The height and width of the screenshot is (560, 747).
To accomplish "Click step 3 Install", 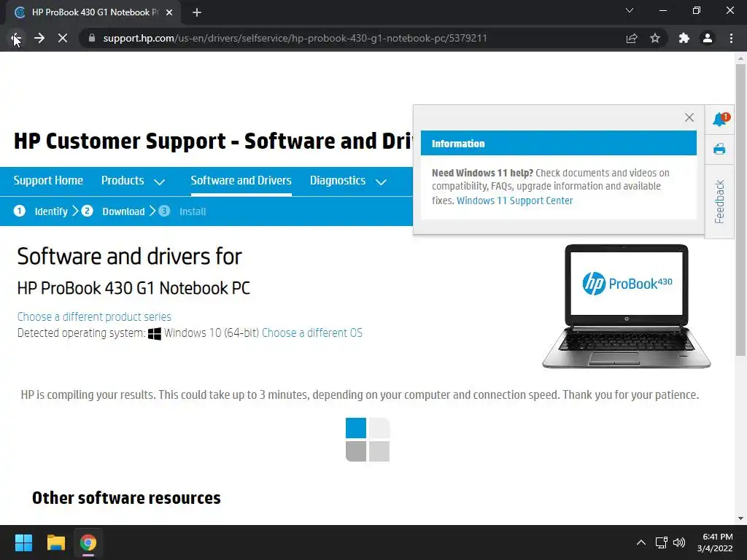I will pyautogui.click(x=182, y=211).
